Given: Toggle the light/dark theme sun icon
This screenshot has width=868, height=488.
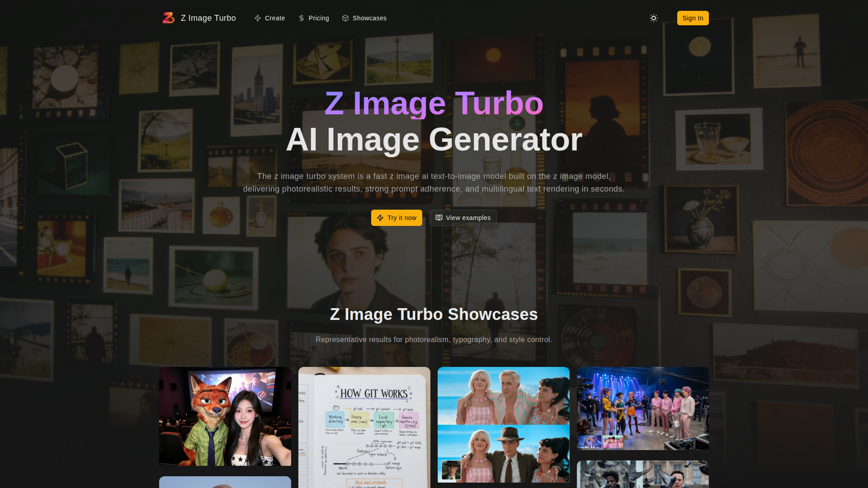Looking at the screenshot, I should pos(654,18).
